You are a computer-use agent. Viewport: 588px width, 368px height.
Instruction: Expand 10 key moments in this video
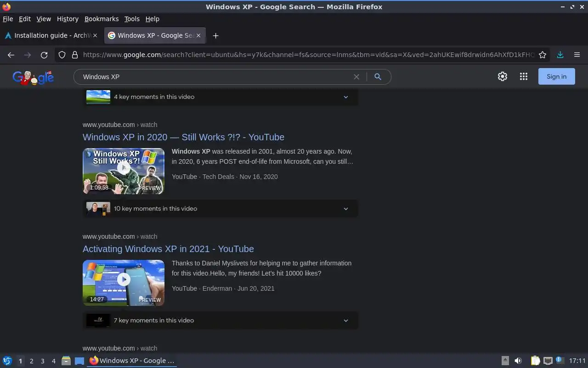tap(220, 208)
